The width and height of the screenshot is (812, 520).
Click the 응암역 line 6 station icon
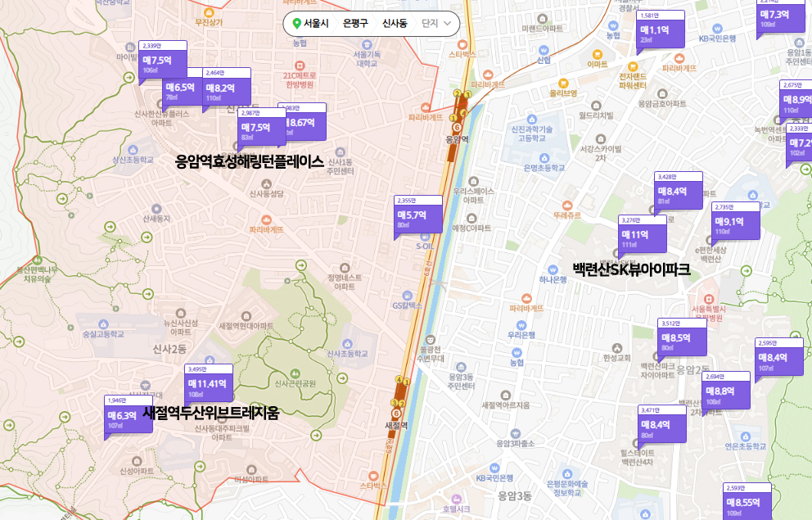457,128
